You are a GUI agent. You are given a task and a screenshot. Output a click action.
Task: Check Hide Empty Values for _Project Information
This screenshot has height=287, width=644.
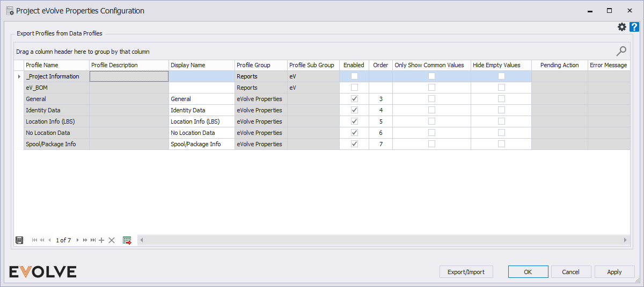click(x=501, y=76)
